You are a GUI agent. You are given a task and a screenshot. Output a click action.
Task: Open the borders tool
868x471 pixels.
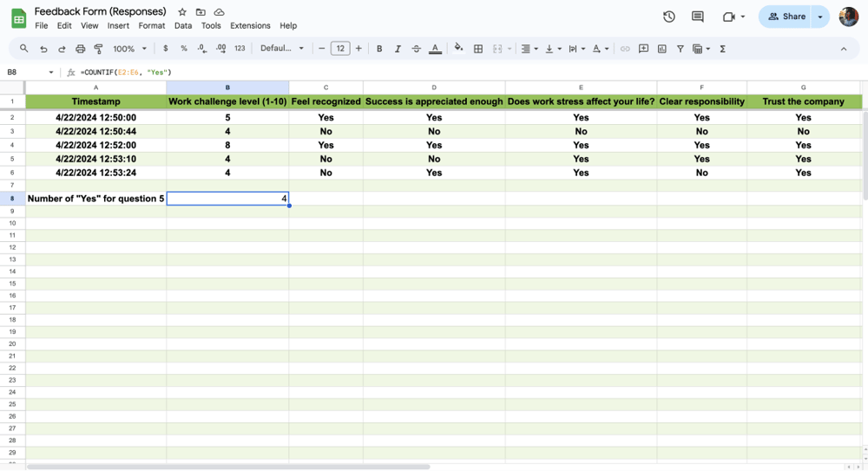[478, 49]
